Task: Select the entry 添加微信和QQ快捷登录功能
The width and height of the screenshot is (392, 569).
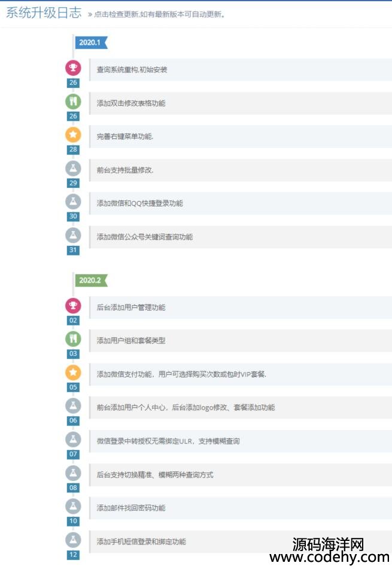Action: coord(240,203)
